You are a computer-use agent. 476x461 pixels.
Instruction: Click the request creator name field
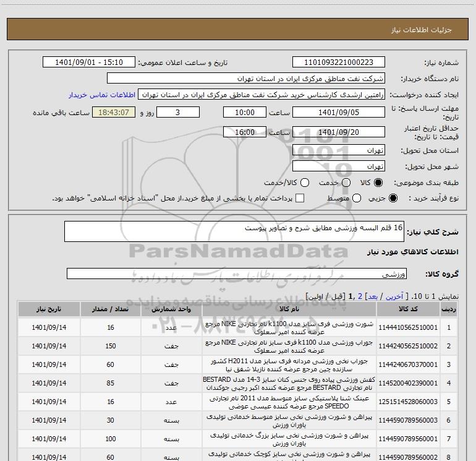261,95
